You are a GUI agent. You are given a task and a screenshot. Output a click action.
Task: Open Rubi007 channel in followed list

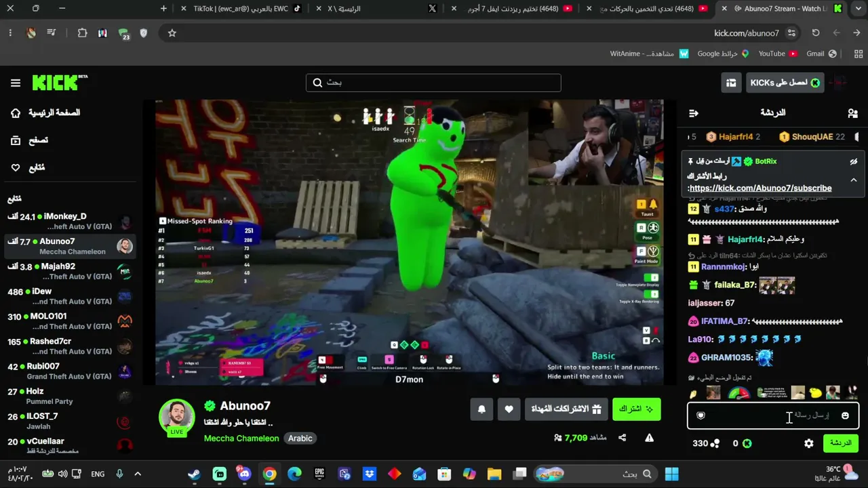click(71, 371)
